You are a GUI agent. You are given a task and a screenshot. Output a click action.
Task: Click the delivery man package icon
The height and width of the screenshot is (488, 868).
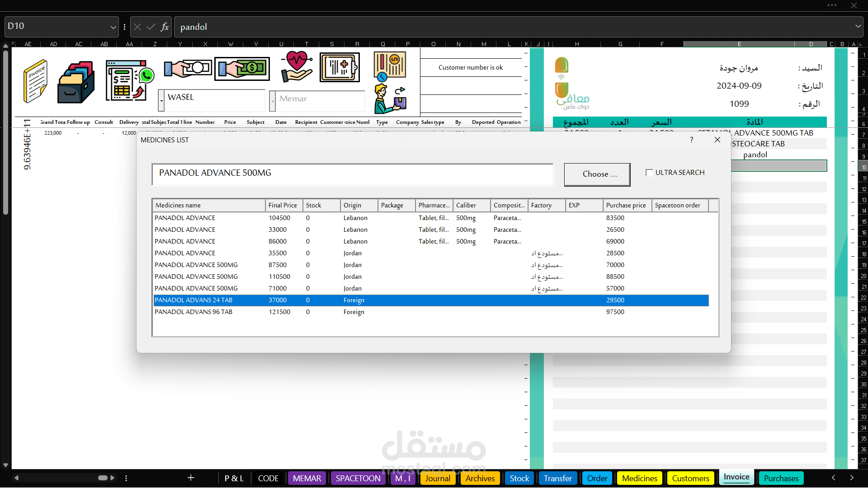pyautogui.click(x=390, y=99)
